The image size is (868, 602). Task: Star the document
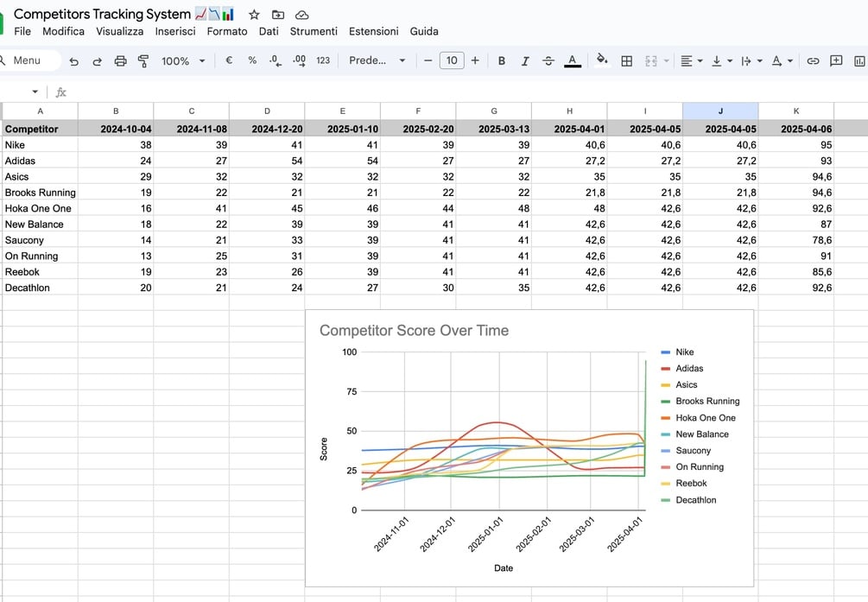(254, 15)
